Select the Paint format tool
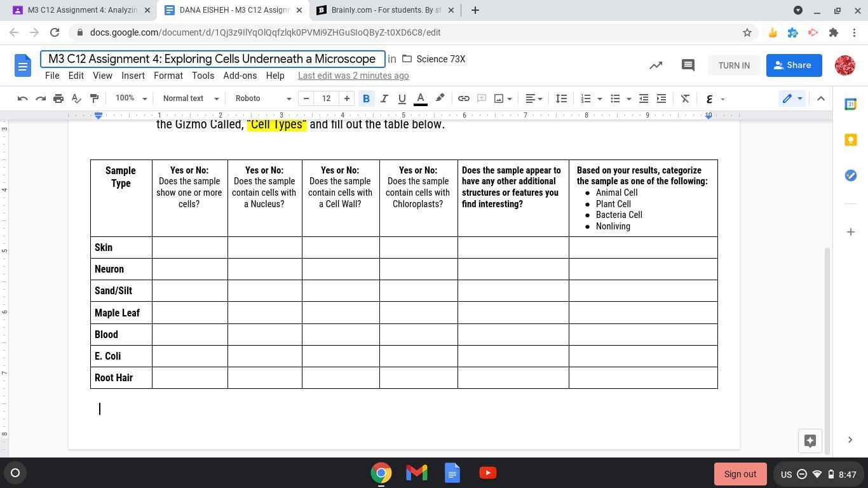Viewport: 868px width, 488px height. 94,98
